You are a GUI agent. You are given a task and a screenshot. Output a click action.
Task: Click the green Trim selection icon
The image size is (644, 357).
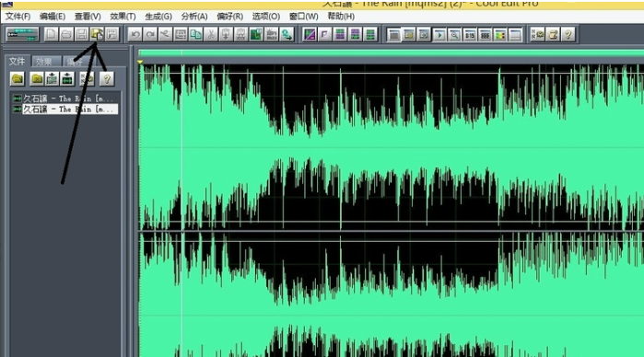[x=256, y=34]
